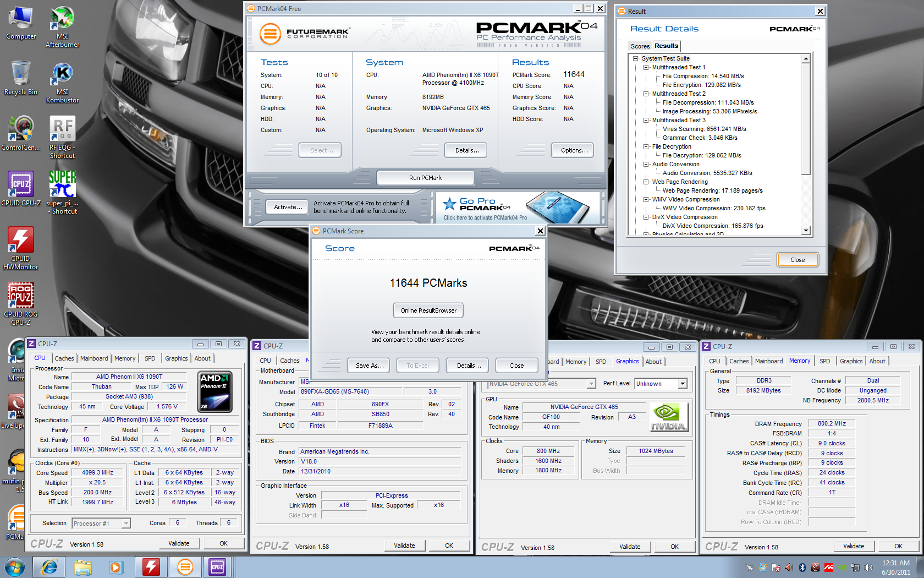Click Save As in the PCMark Score dialog

369,366
